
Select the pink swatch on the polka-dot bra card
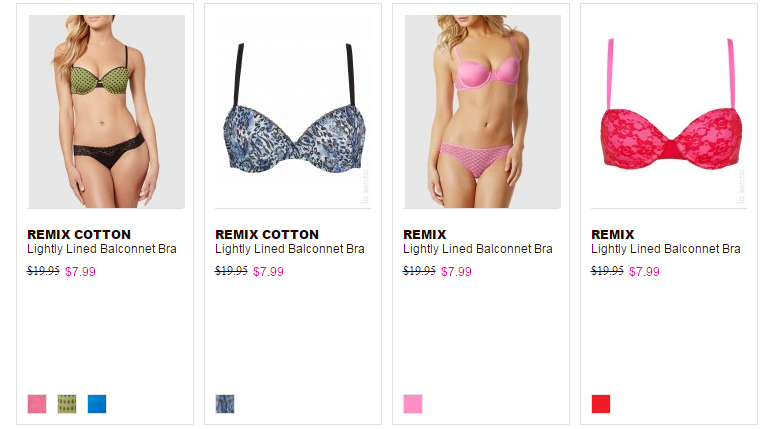37,404
